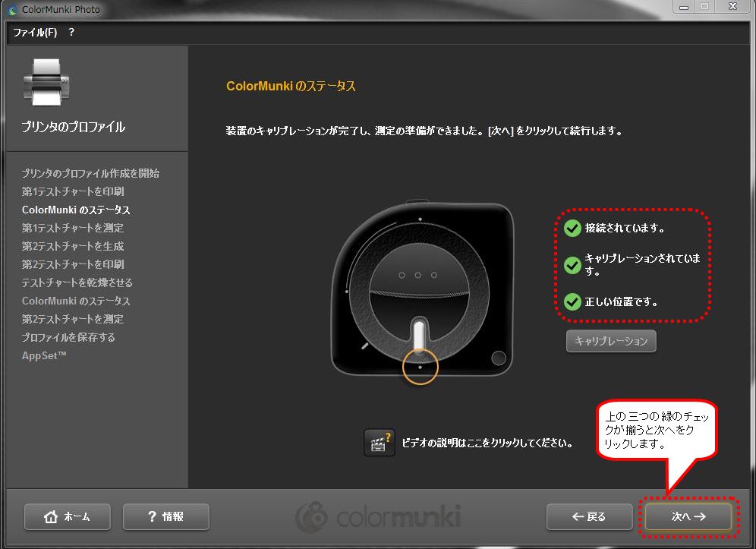Click the プリンタのプロファイル heading

pyautogui.click(x=74, y=127)
